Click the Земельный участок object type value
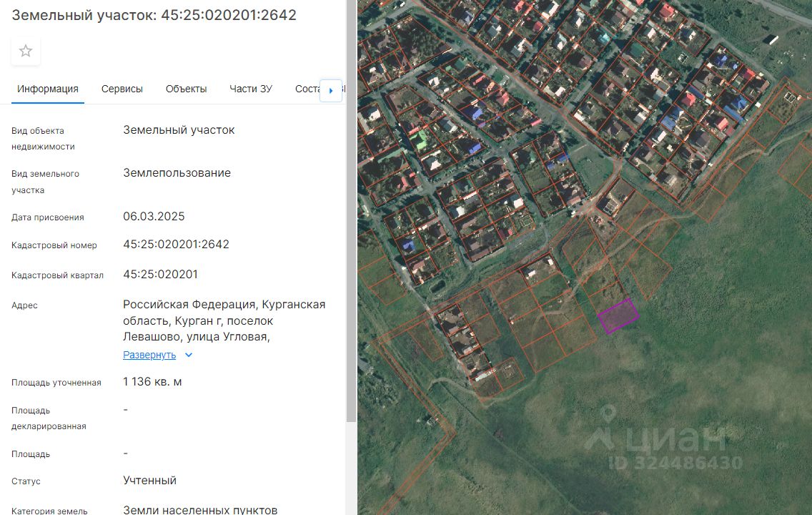 [179, 130]
